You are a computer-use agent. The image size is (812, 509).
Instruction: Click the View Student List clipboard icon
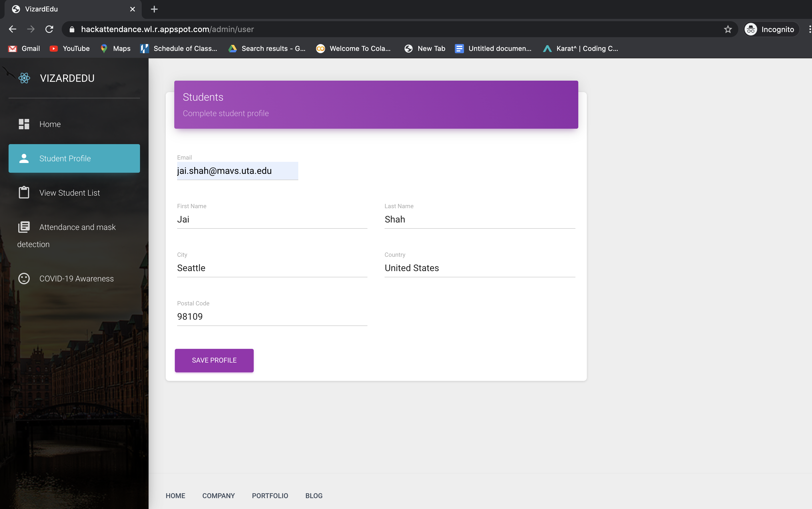click(x=24, y=192)
